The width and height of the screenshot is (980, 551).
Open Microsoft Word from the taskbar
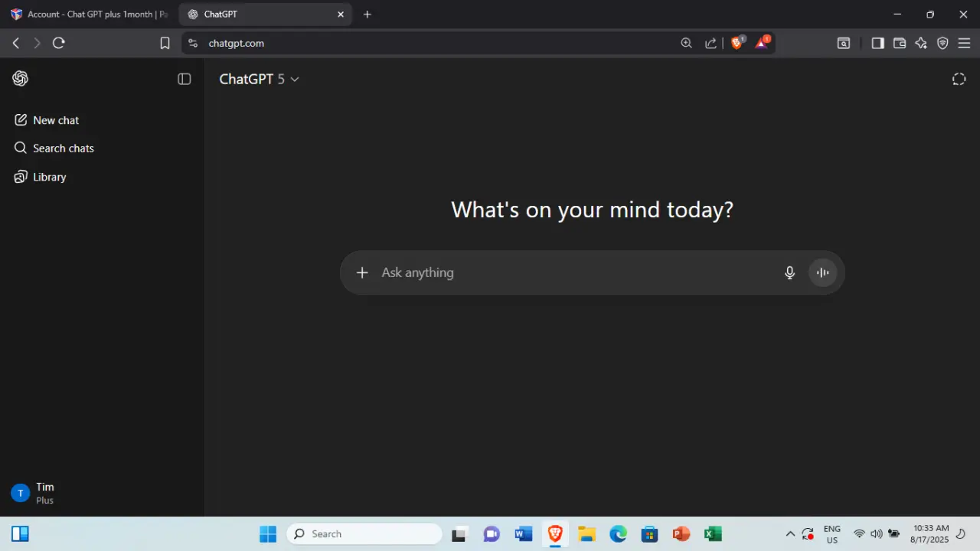(x=524, y=534)
